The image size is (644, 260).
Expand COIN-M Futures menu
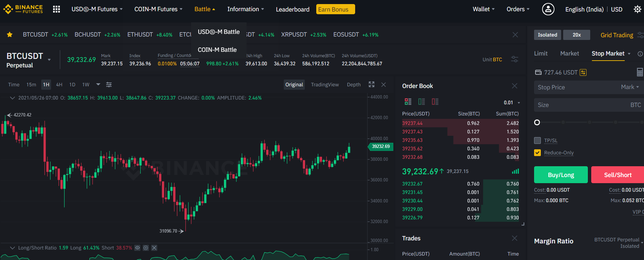click(x=158, y=9)
